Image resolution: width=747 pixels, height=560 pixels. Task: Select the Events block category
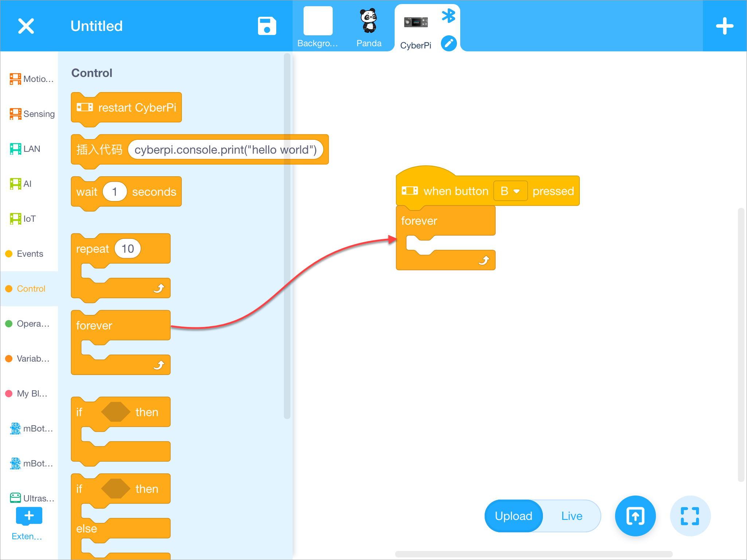(30, 254)
